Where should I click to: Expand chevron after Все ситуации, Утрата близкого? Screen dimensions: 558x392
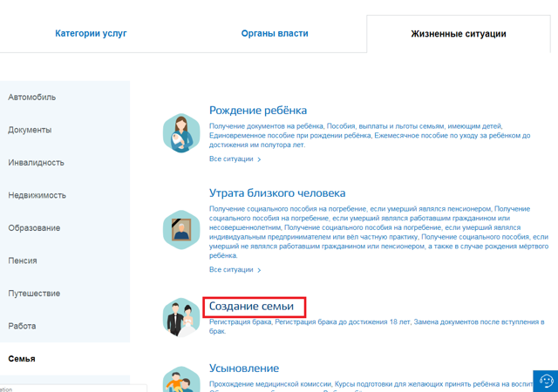pyautogui.click(x=259, y=270)
